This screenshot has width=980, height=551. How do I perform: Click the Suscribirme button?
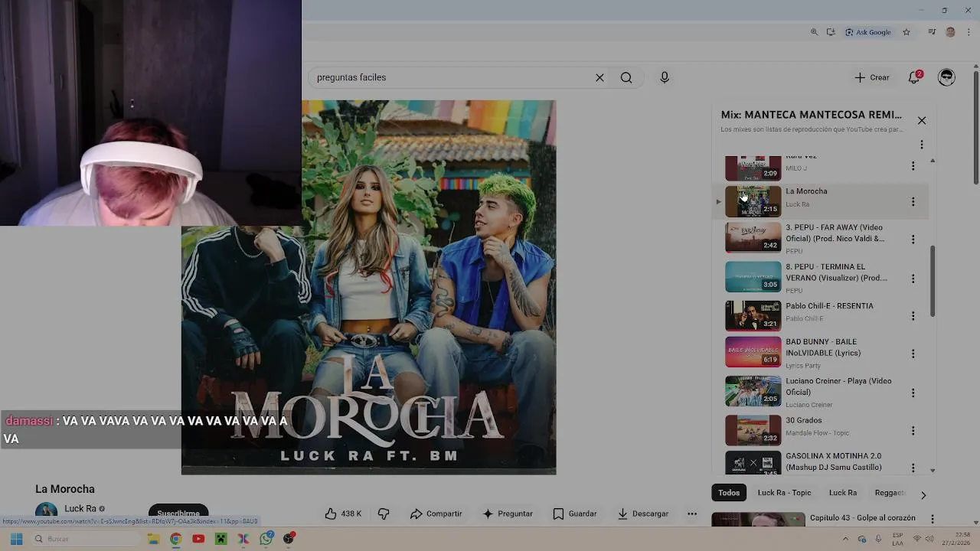(178, 513)
